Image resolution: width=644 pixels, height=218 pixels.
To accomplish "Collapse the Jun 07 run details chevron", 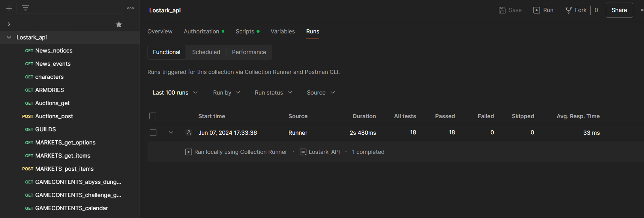I will coord(171,132).
